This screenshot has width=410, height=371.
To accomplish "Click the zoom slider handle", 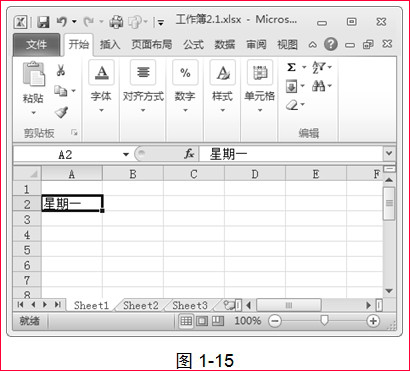I will pyautogui.click(x=324, y=320).
